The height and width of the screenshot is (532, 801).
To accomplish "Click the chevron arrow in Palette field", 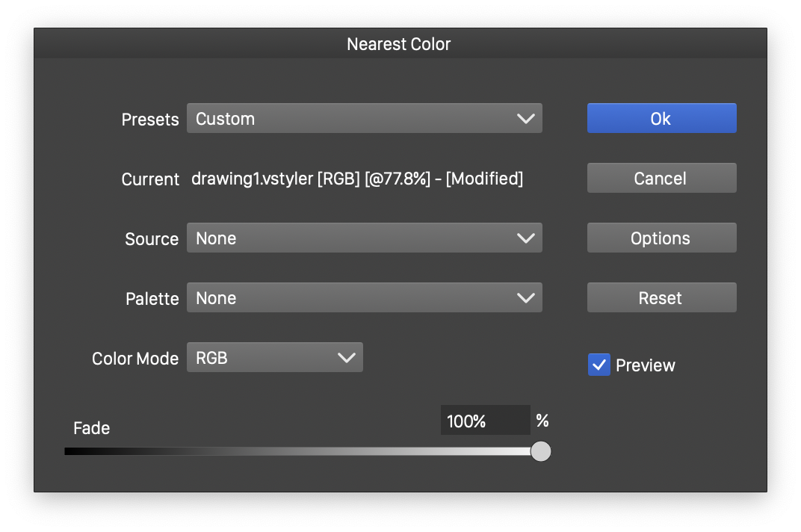I will click(x=526, y=298).
